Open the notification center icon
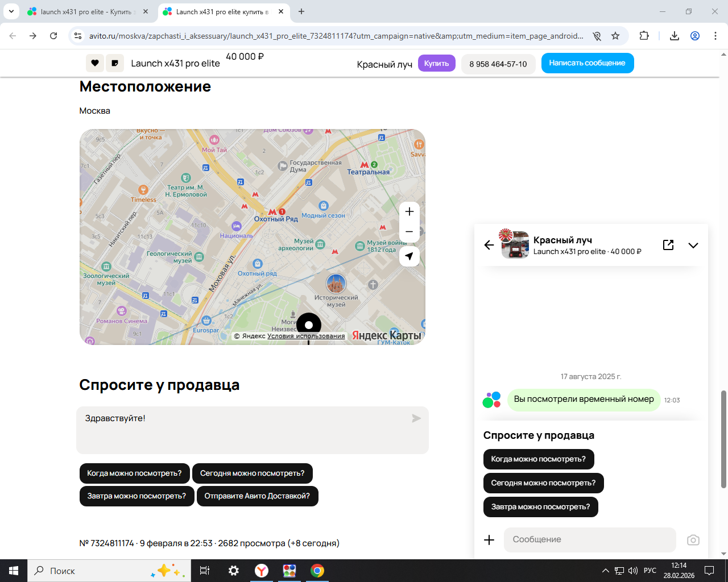Screen dimensions: 728x582 point(709,571)
